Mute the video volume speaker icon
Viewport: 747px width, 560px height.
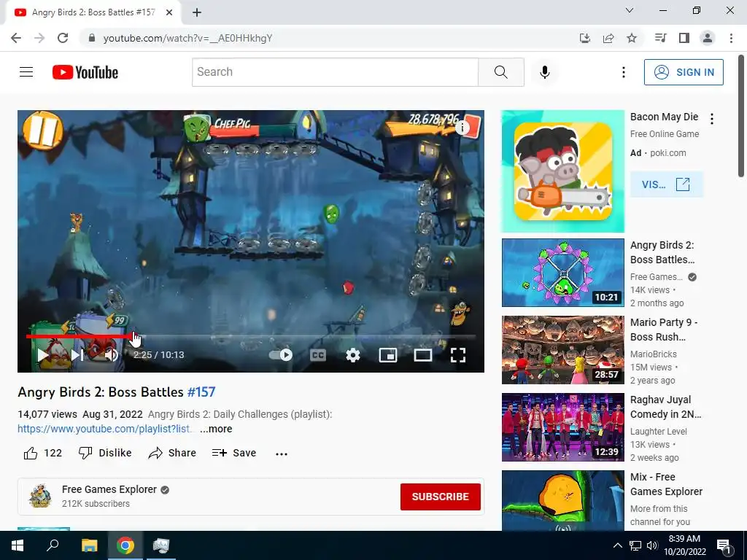coord(112,355)
